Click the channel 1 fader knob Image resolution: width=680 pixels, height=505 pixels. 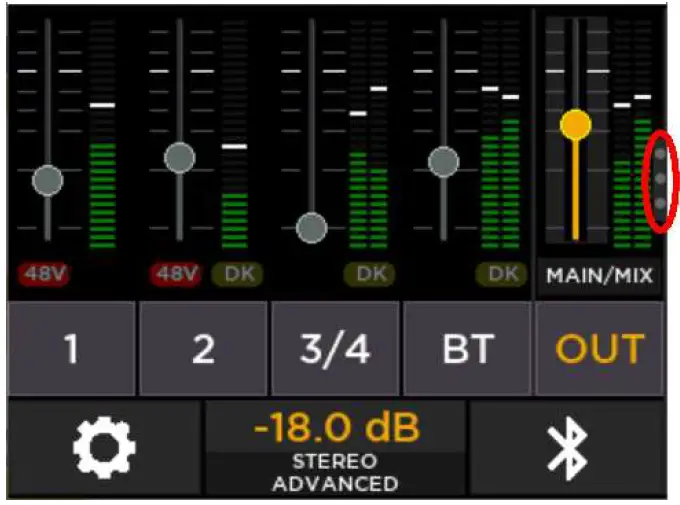(x=48, y=180)
